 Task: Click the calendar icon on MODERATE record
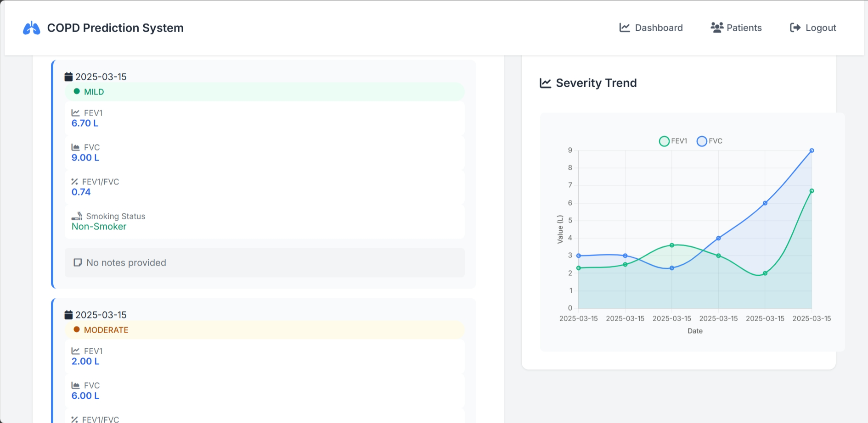tap(68, 315)
